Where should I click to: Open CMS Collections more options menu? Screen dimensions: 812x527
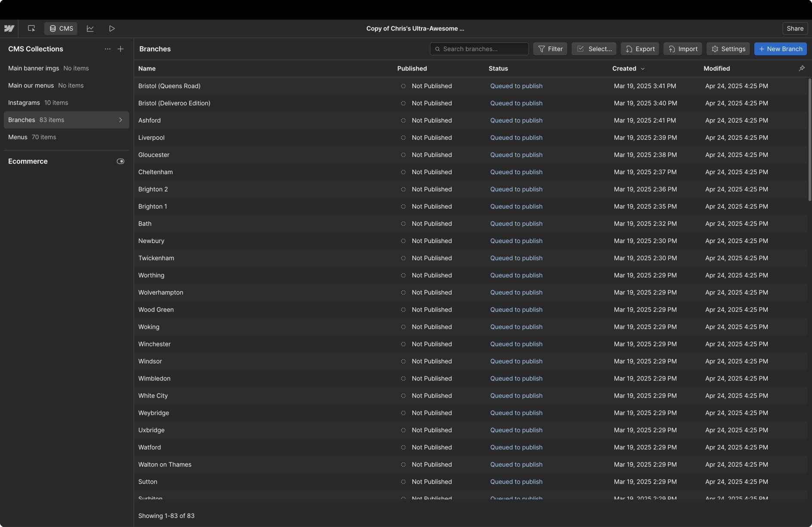pyautogui.click(x=108, y=49)
